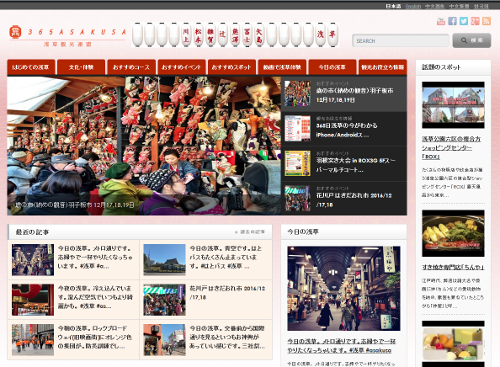This screenshot has width=500, height=367.
Task: Switch site language to Korean
Action: pyautogui.click(x=481, y=6)
